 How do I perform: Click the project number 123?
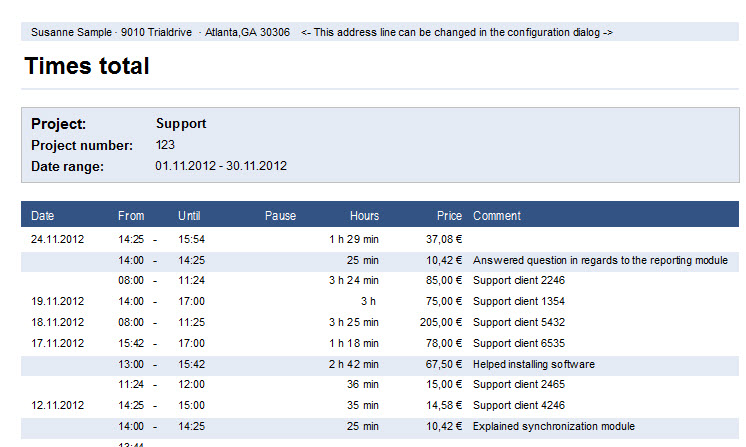pos(165,145)
